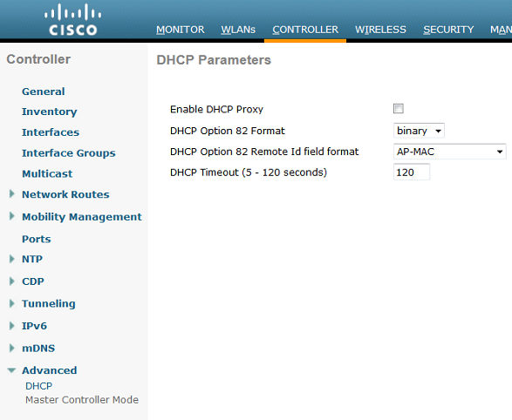This screenshot has height=420, width=512.
Task: Expand the Tunneling section arrow
Action: [x=11, y=303]
